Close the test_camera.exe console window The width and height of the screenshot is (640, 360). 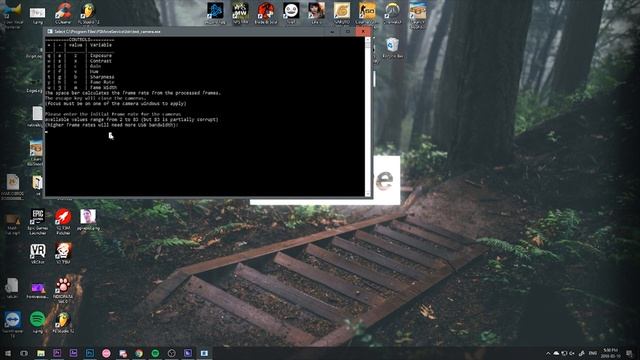pyautogui.click(x=363, y=31)
